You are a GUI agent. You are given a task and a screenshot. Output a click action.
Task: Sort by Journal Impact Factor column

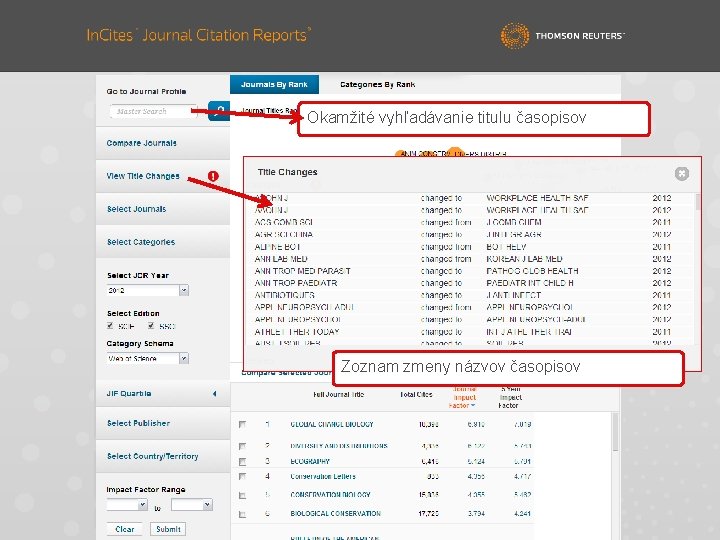click(464, 397)
